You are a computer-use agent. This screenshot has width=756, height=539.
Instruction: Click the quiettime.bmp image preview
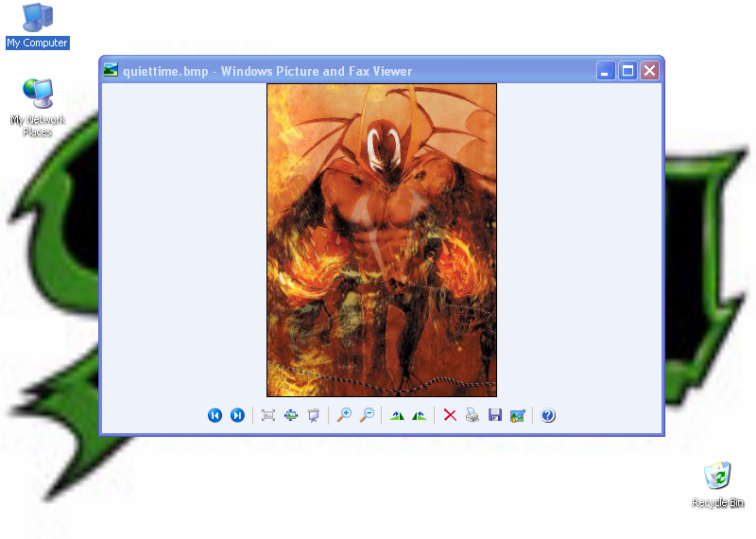coord(382,240)
